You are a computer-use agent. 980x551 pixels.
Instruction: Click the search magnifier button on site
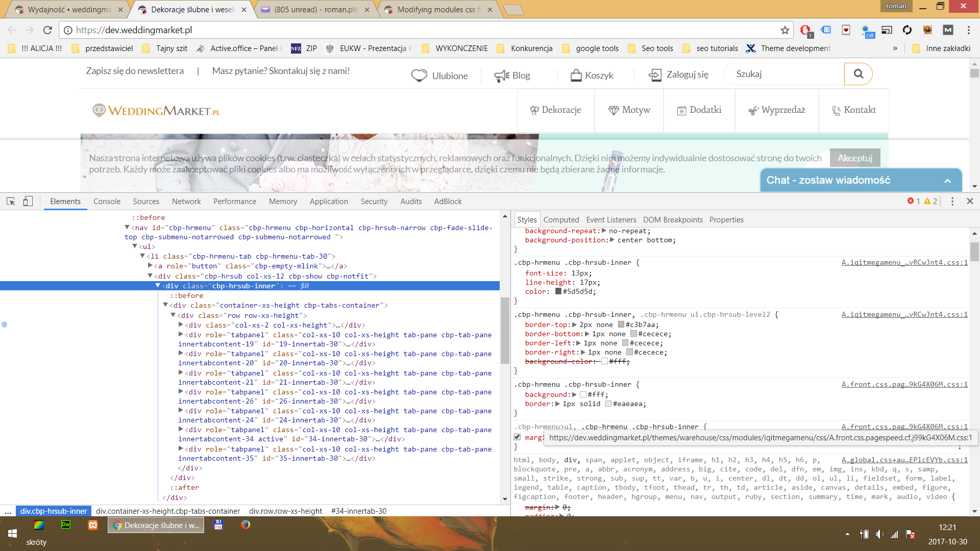[859, 74]
